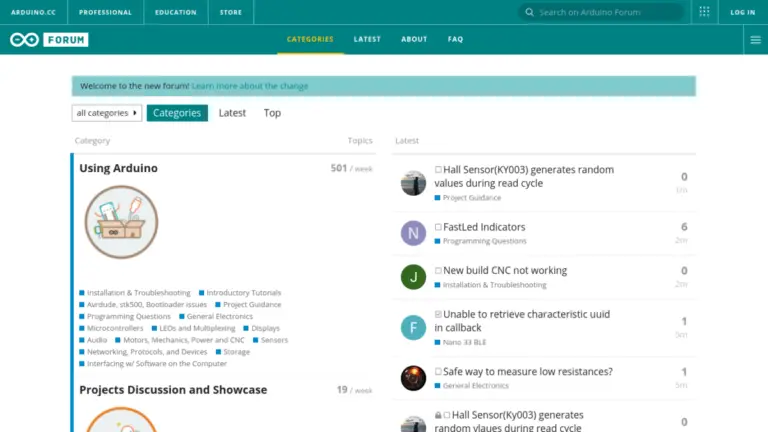The height and width of the screenshot is (432, 768).
Task: Click the teal F user avatar
Action: [x=413, y=327]
